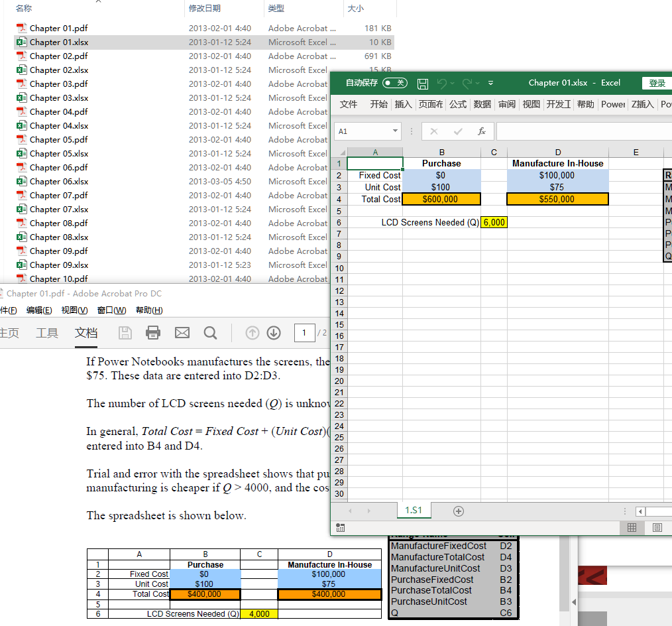Image resolution: width=672 pixels, height=626 pixels.
Task: Click the Excel horizontal scroll left arrow
Action: (x=640, y=511)
